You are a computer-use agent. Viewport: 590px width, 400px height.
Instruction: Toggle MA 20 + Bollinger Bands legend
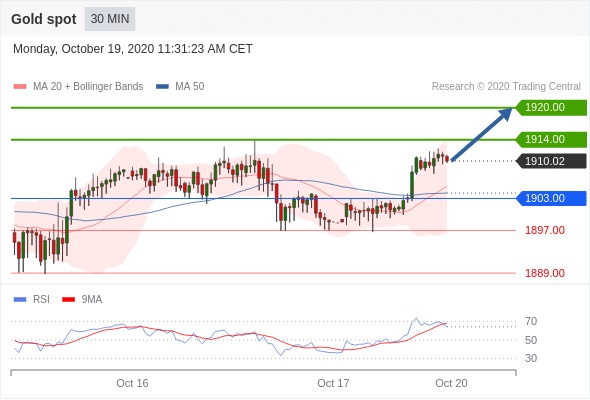(x=78, y=86)
